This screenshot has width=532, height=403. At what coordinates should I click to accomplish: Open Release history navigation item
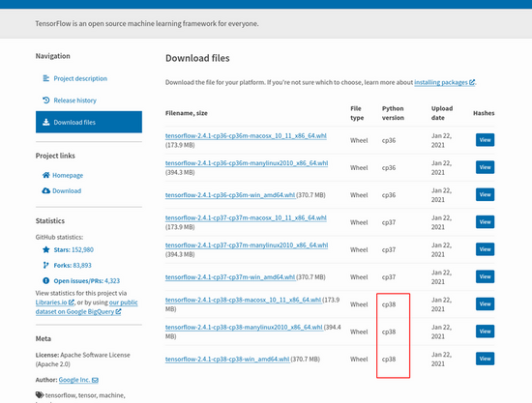tap(75, 101)
